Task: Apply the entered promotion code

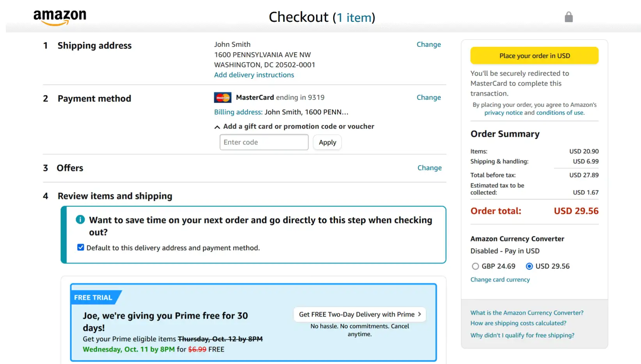Action: [x=327, y=142]
